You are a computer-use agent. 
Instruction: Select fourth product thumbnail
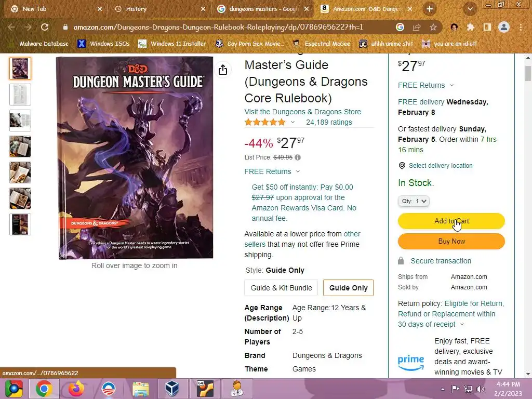pos(20,147)
